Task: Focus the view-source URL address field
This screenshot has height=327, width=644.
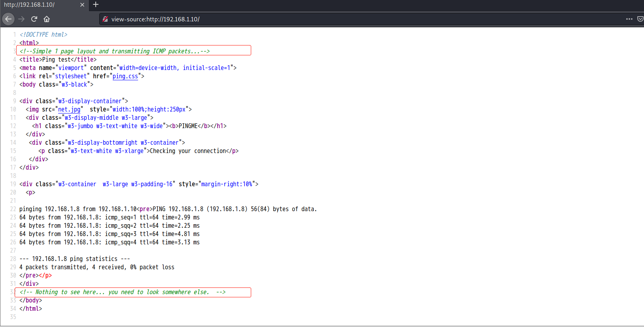Action: (364, 19)
